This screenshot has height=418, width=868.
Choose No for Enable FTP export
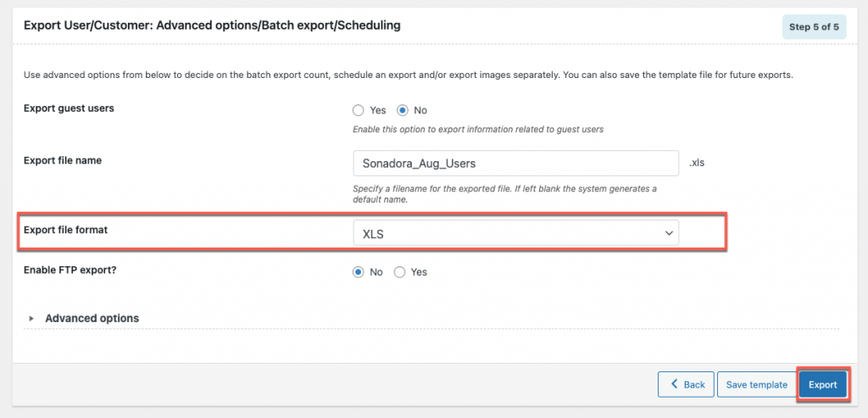click(359, 272)
